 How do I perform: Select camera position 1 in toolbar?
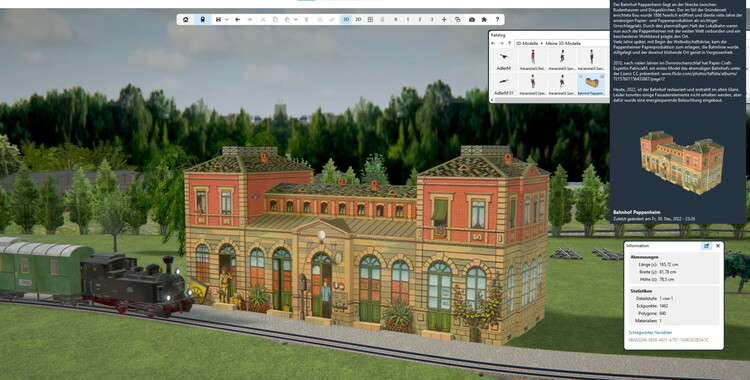408,20
